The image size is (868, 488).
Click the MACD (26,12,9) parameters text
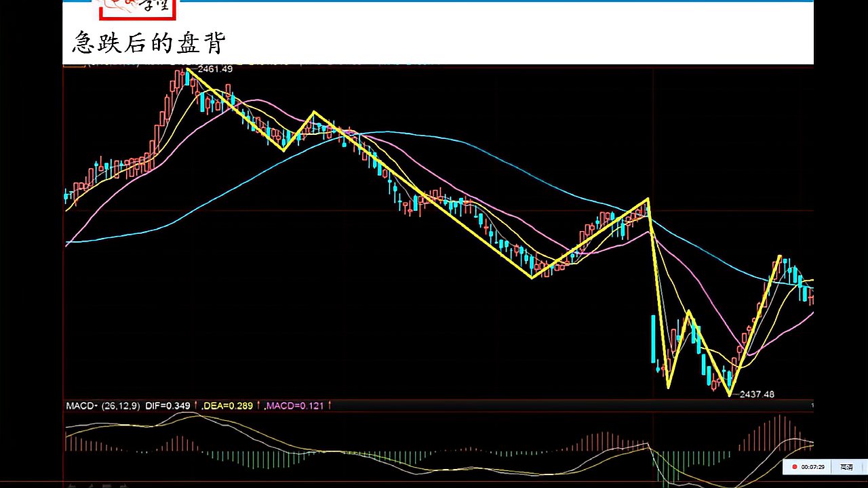121,406
